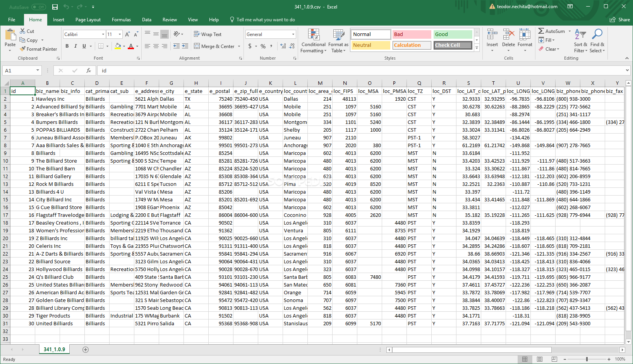Apply the Neutral cell style
This screenshot has width=633, height=364.
[x=371, y=45]
